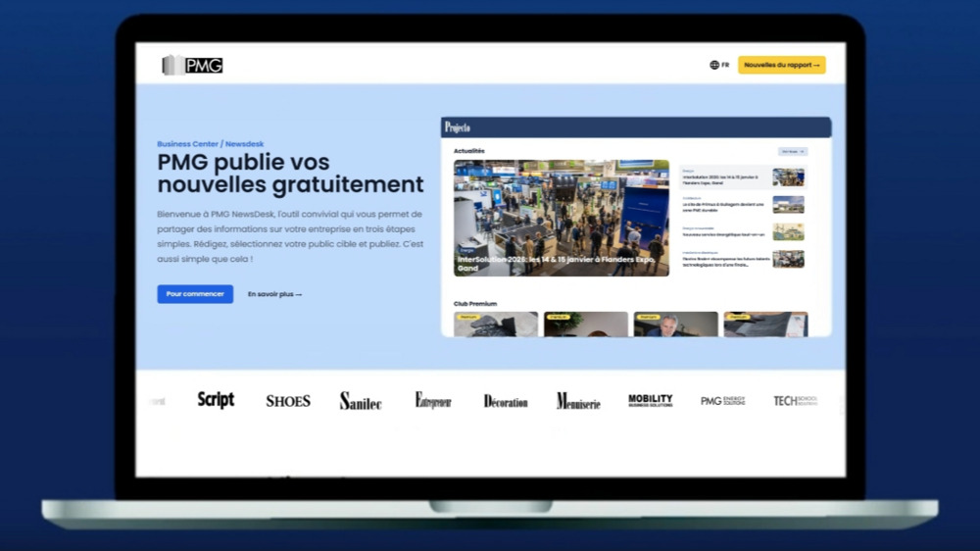Image resolution: width=980 pixels, height=551 pixels.
Task: Click the Menuiserie magazine logo
Action: point(578,401)
